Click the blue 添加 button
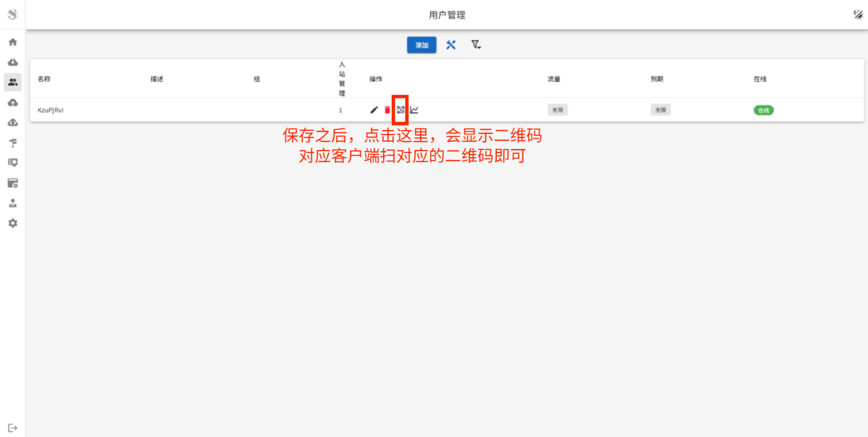The width and height of the screenshot is (868, 437). click(x=421, y=45)
